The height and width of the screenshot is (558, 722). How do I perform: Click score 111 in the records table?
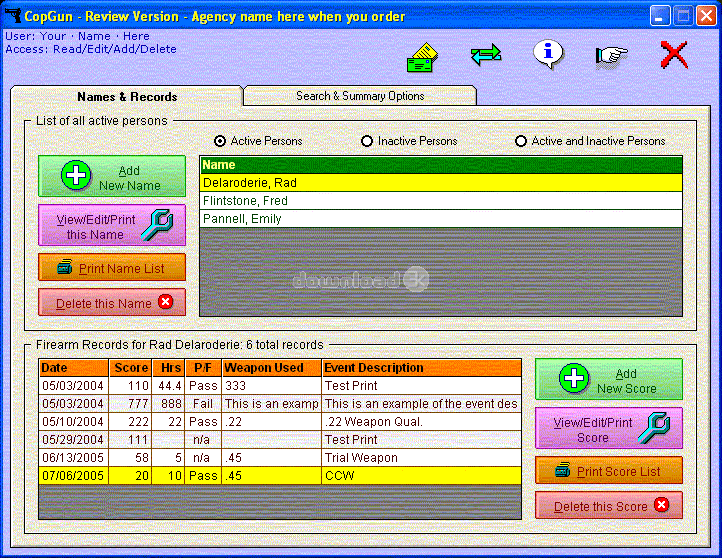(130, 440)
